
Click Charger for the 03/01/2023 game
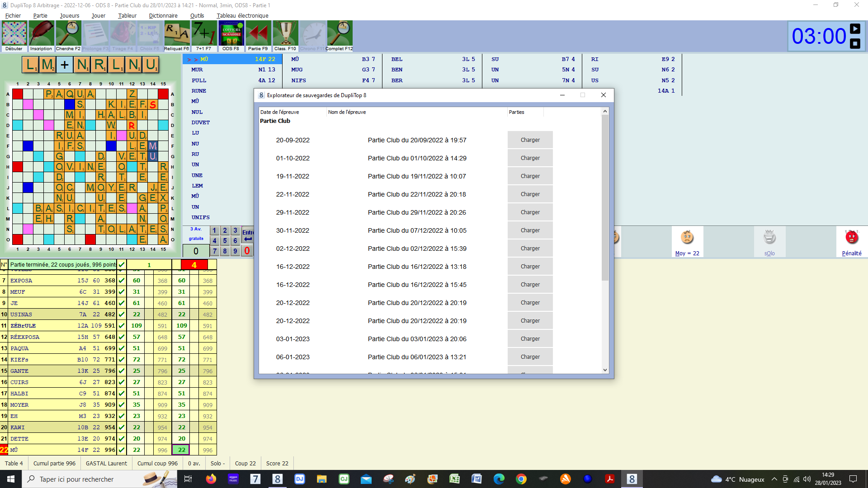click(x=530, y=339)
